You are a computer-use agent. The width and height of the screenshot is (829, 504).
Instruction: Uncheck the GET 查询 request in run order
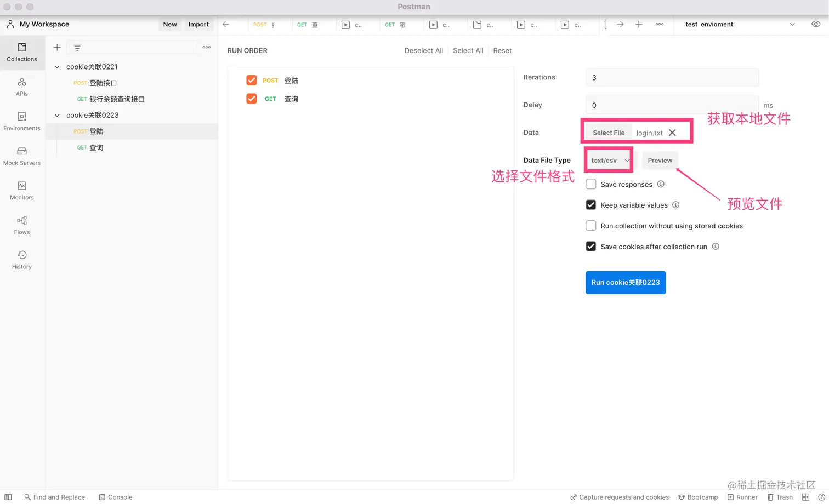pyautogui.click(x=252, y=99)
